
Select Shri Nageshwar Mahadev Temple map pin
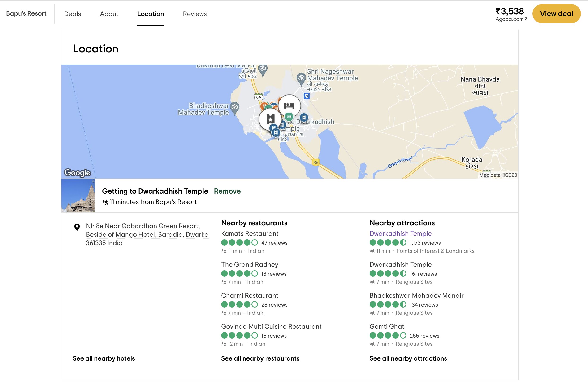pyautogui.click(x=301, y=79)
